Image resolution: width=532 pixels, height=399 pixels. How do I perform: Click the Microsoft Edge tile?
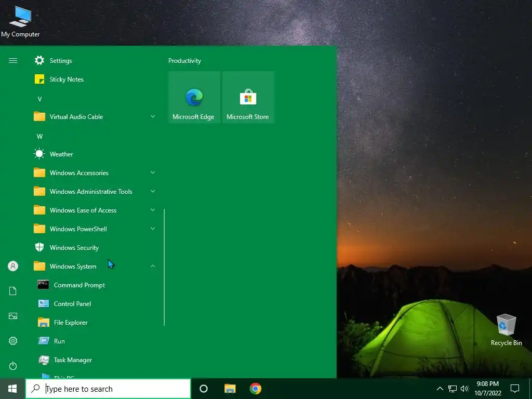[194, 97]
